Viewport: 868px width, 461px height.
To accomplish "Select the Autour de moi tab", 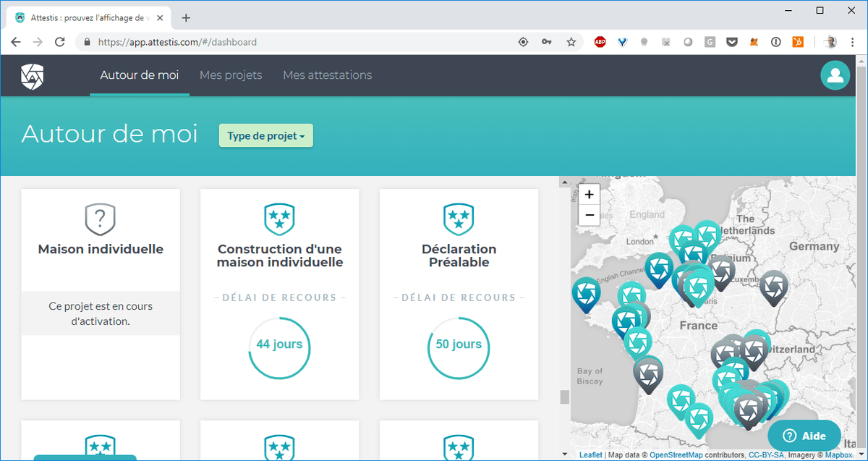I will pyautogui.click(x=140, y=75).
